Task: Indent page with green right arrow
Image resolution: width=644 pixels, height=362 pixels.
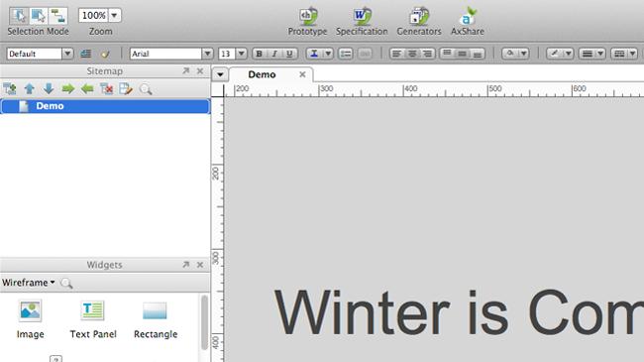Action: [x=67, y=88]
